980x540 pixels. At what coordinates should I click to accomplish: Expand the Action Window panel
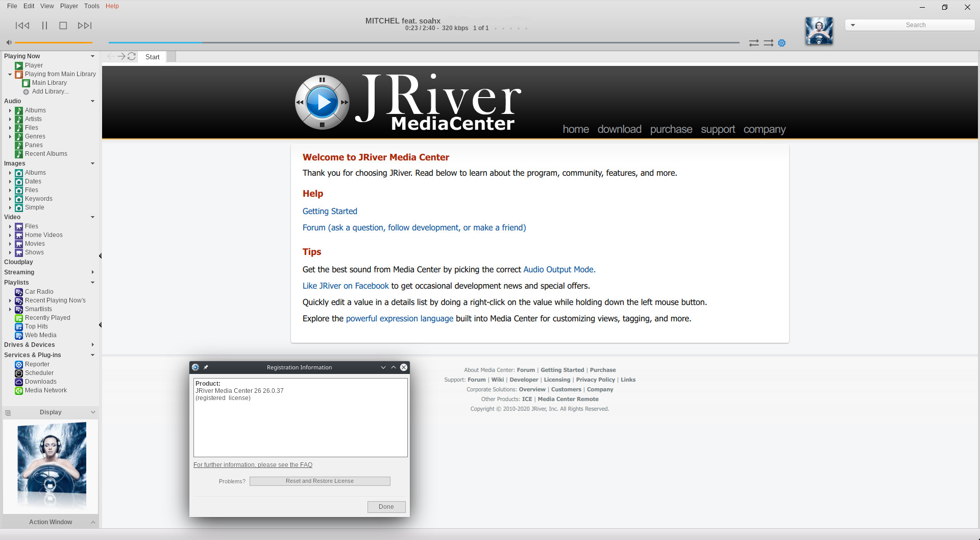[x=93, y=522]
